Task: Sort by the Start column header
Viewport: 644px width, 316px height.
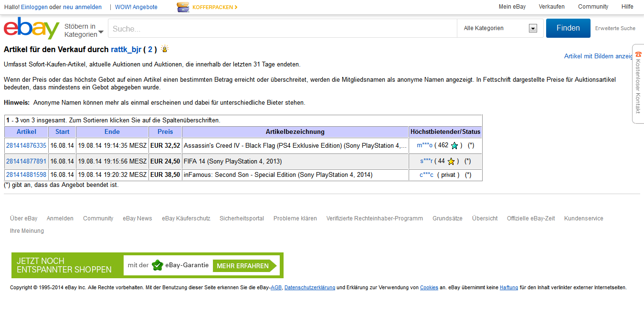Action: tap(62, 131)
